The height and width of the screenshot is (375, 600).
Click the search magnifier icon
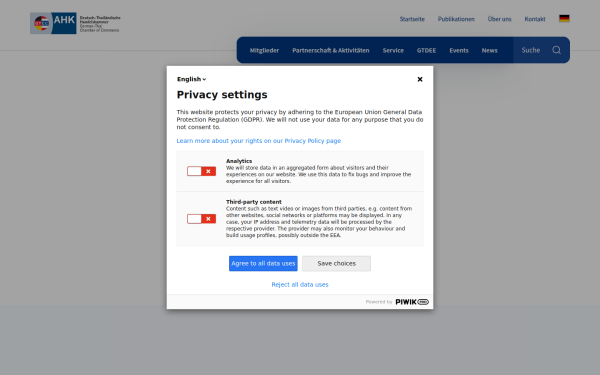pyautogui.click(x=556, y=50)
